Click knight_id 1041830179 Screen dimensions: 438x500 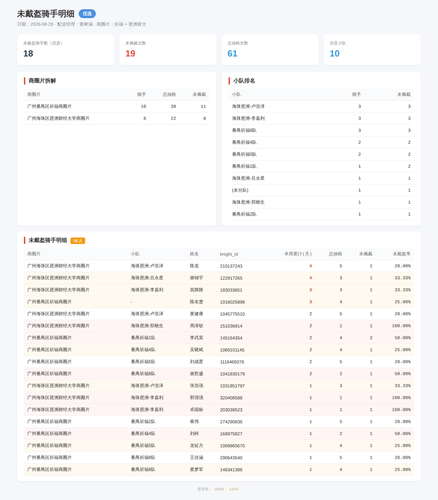232,374
